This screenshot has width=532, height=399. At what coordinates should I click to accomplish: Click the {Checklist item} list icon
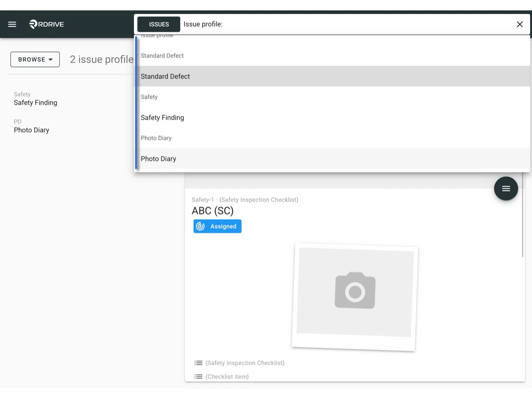coord(197,376)
